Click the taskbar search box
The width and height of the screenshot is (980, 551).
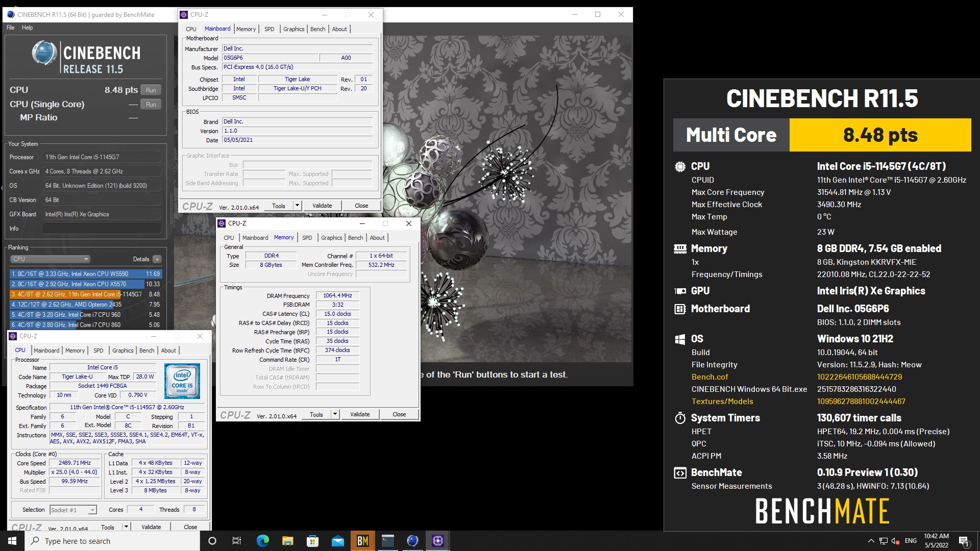click(112, 541)
